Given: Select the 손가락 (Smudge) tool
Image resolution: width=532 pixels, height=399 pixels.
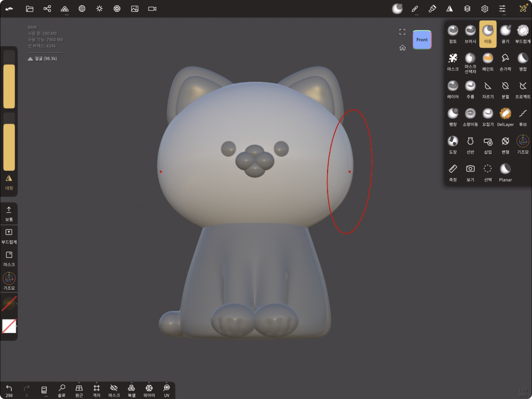Looking at the screenshot, I should 505,62.
